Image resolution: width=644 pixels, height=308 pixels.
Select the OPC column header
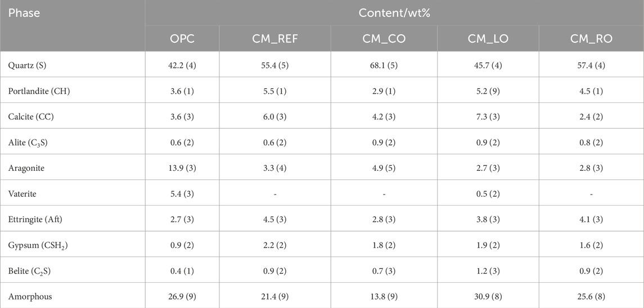pyautogui.click(x=182, y=39)
